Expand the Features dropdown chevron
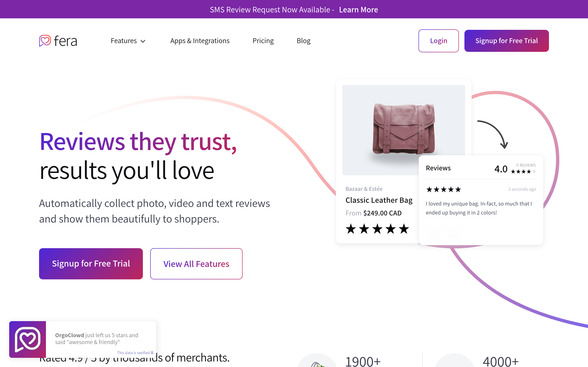588x367 pixels. click(143, 41)
